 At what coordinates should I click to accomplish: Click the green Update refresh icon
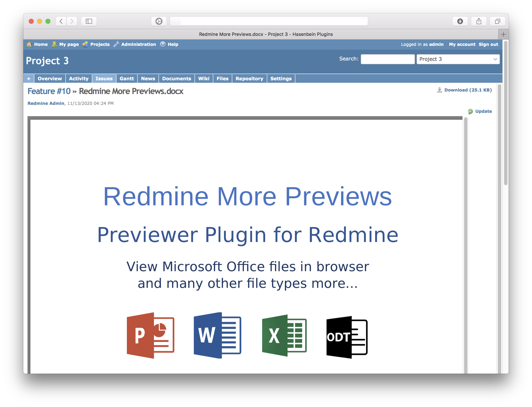[x=470, y=111]
